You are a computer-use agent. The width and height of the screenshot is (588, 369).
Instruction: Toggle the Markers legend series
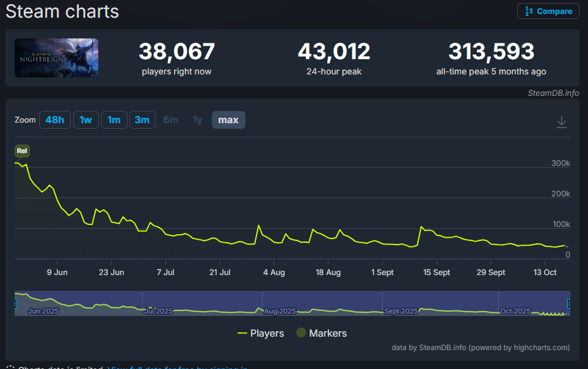[x=321, y=333]
